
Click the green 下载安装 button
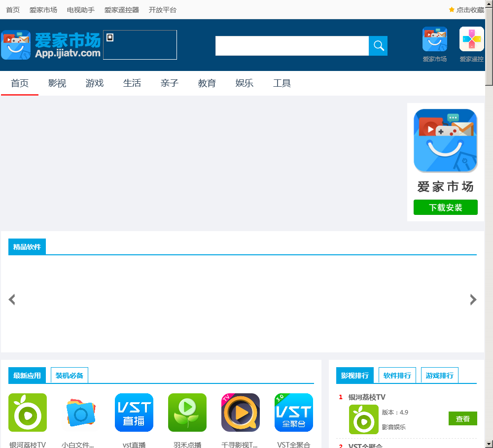446,207
